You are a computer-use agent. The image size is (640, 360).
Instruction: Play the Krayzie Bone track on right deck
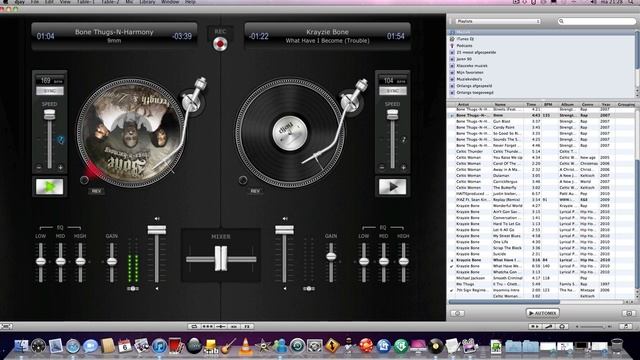tap(392, 187)
